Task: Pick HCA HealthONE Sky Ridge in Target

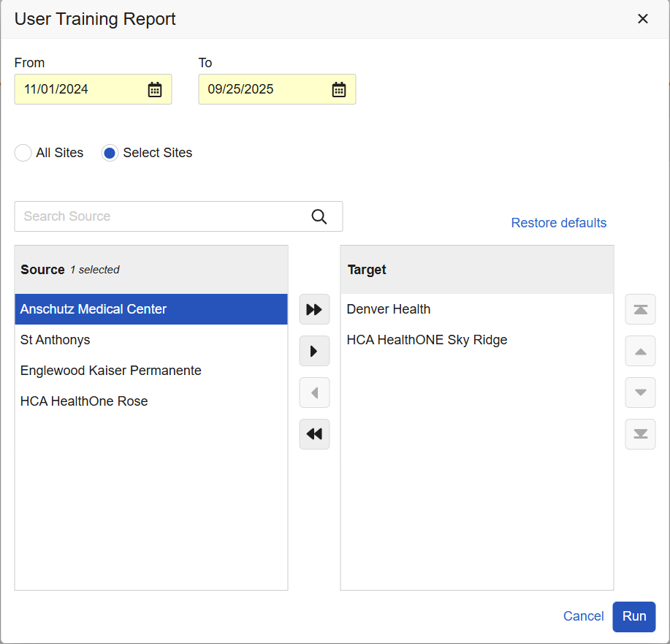Action: pyautogui.click(x=427, y=340)
